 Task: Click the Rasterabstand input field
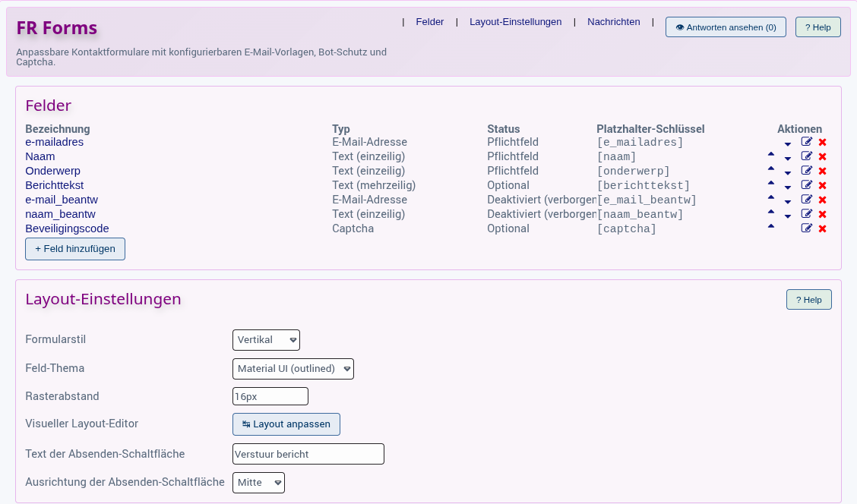[x=270, y=396]
